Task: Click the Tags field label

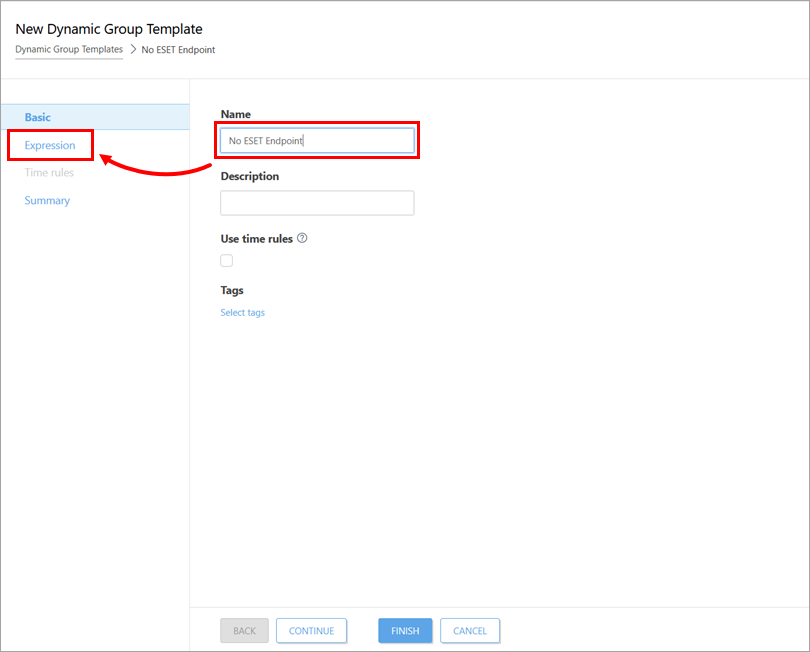Action: 232,290
